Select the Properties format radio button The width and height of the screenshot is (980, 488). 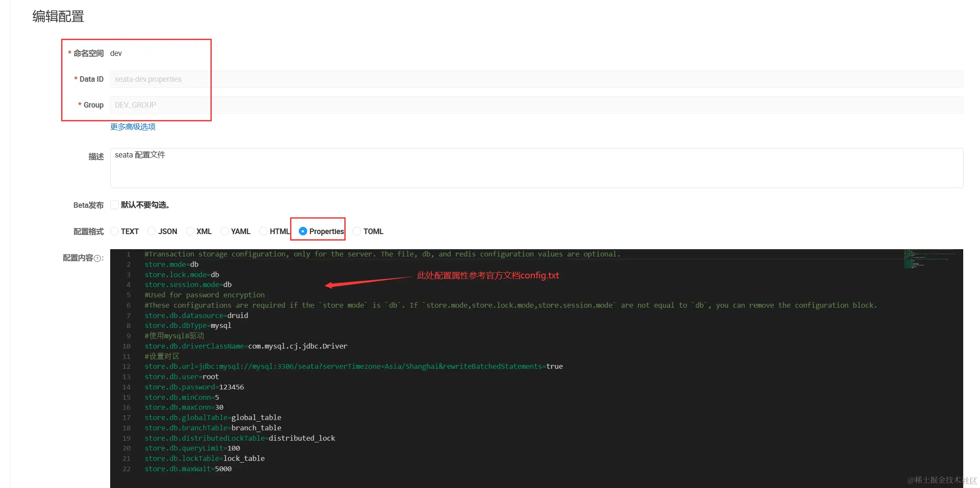tap(303, 232)
